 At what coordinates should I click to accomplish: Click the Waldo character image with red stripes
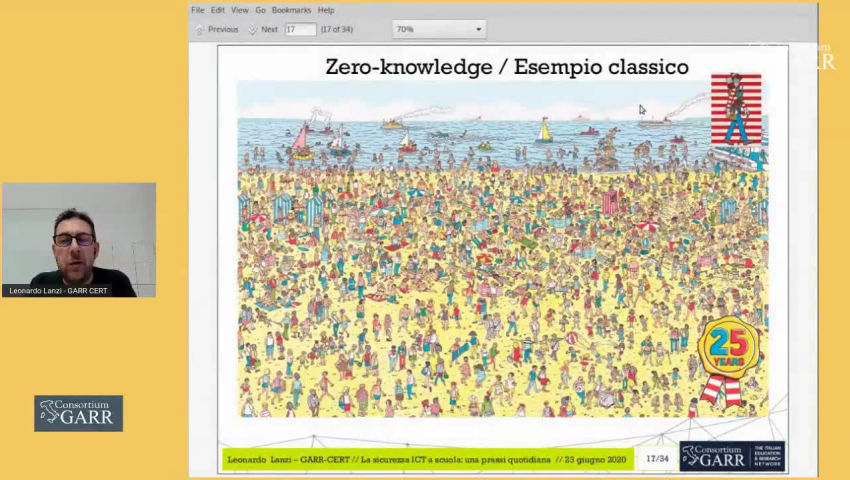tap(736, 109)
